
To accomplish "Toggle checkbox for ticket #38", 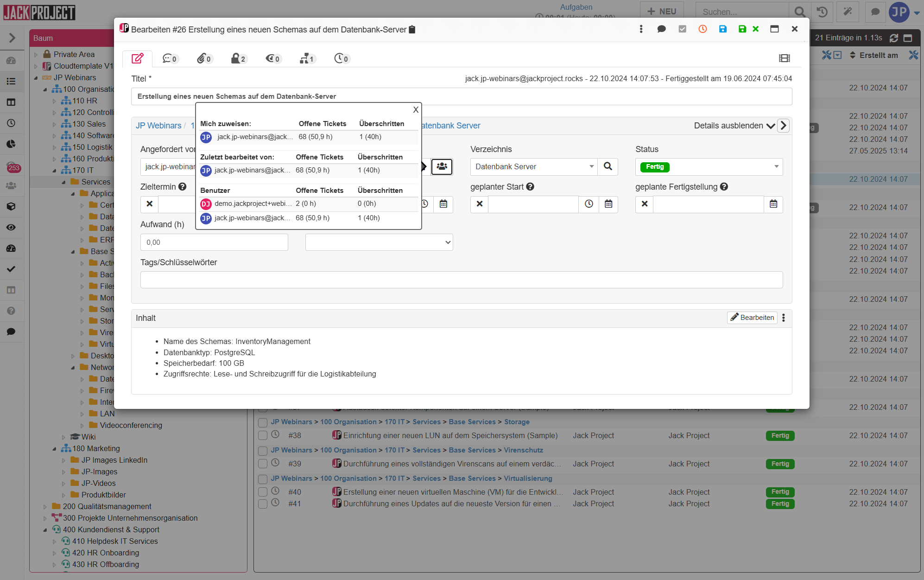I will click(263, 435).
